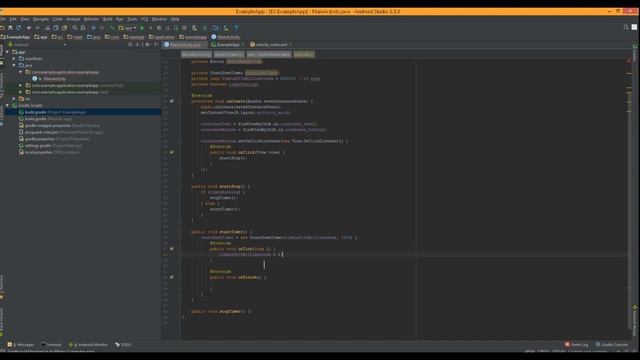
Task: Click the Find magnifier icon in toolbar
Action: click(x=75, y=28)
